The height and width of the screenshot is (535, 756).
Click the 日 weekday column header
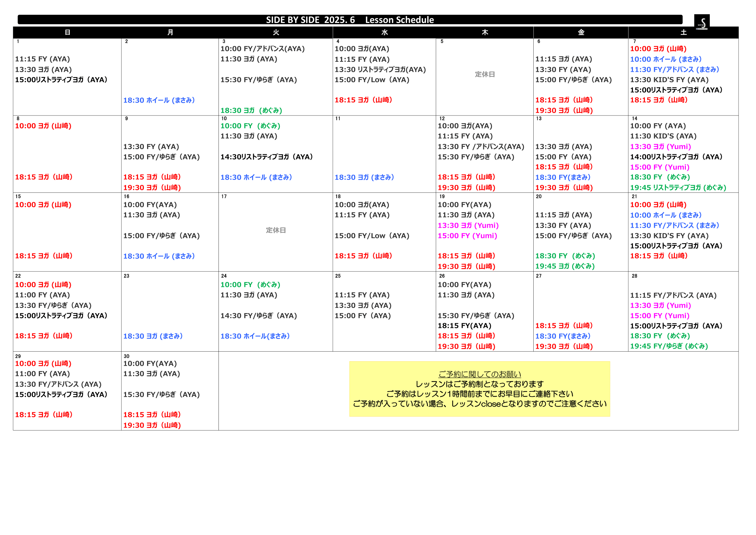click(x=68, y=32)
